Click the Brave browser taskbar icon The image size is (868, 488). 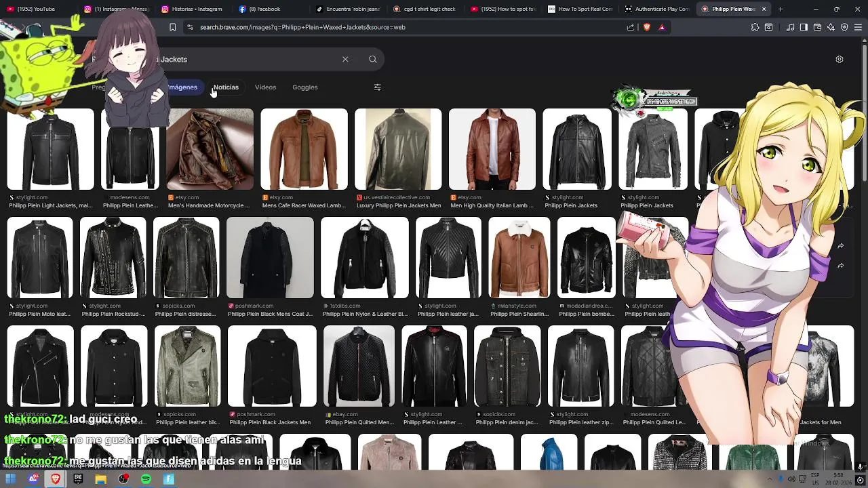tap(56, 479)
